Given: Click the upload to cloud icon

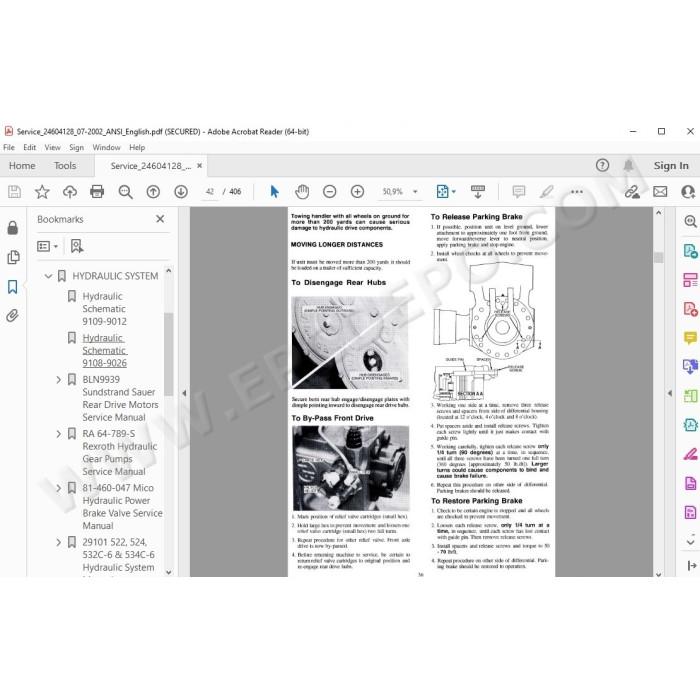Looking at the screenshot, I should click(70, 192).
